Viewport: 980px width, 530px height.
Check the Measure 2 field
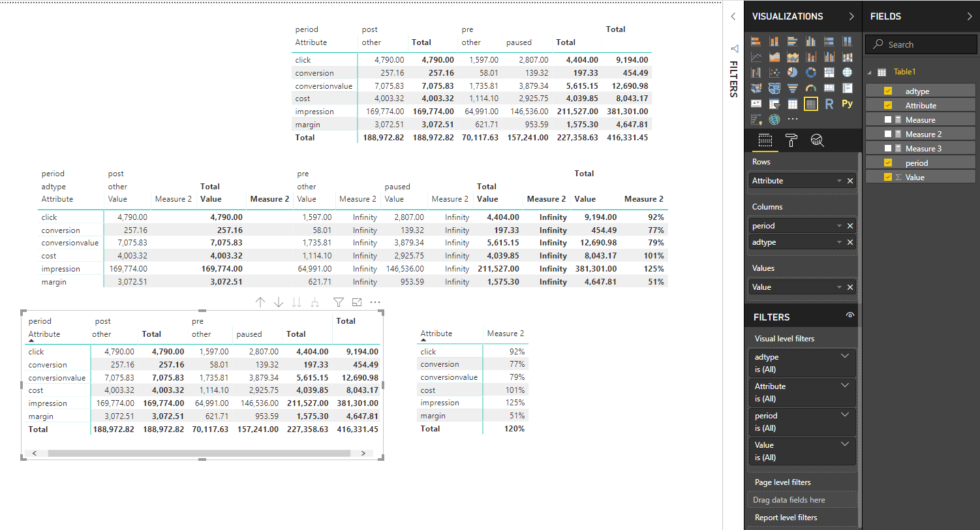pyautogui.click(x=888, y=134)
